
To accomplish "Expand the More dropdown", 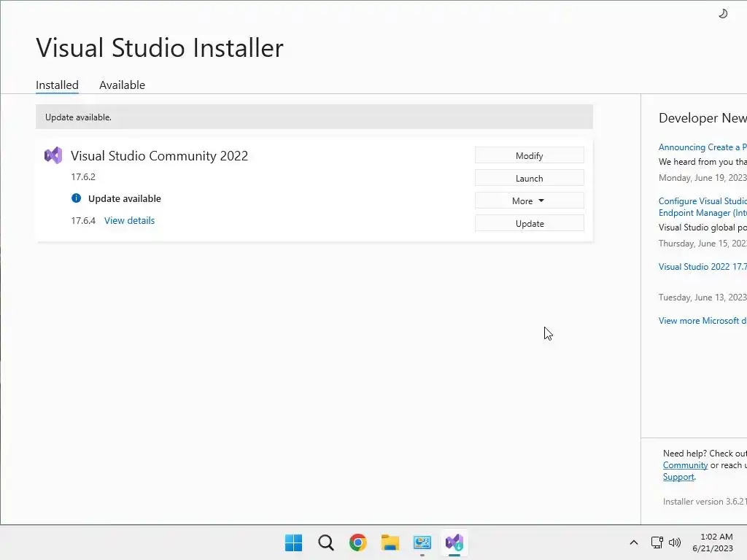I will (x=530, y=201).
